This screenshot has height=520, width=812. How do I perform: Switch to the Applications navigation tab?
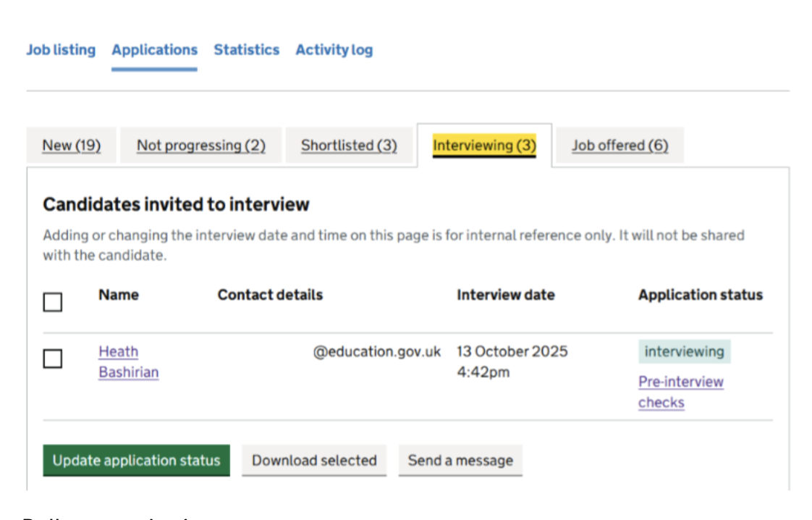(x=154, y=50)
